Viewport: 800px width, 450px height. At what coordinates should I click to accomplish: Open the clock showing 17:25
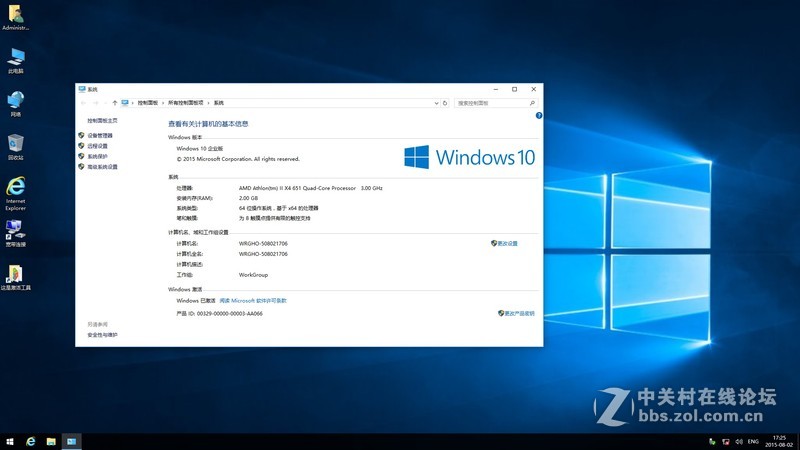[x=779, y=441]
